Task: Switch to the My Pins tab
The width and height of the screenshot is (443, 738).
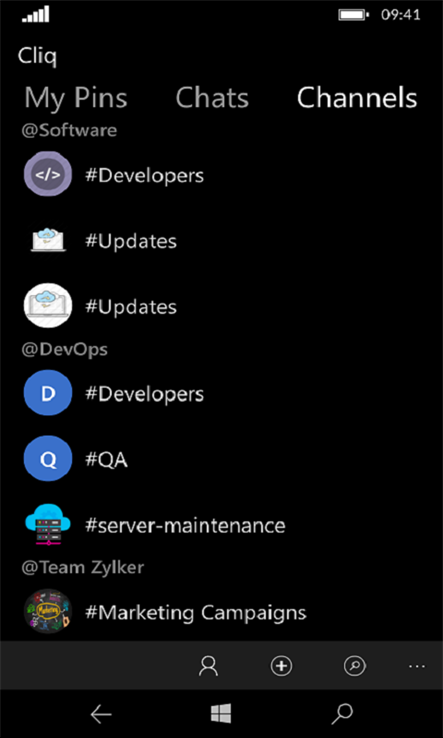Action: coord(76,98)
